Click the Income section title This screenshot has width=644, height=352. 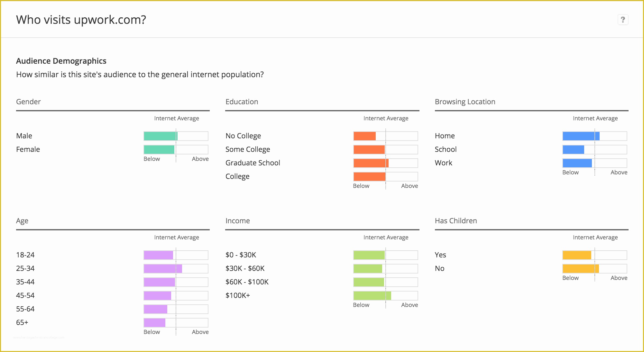coord(238,221)
